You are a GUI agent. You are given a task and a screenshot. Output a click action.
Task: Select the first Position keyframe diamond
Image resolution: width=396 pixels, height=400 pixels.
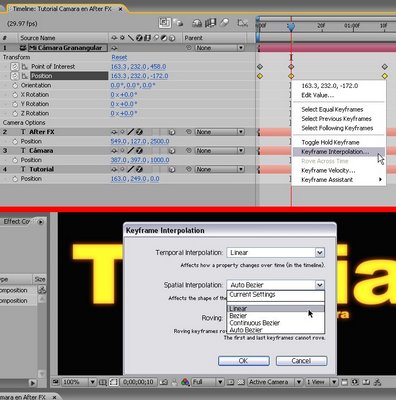coord(260,76)
